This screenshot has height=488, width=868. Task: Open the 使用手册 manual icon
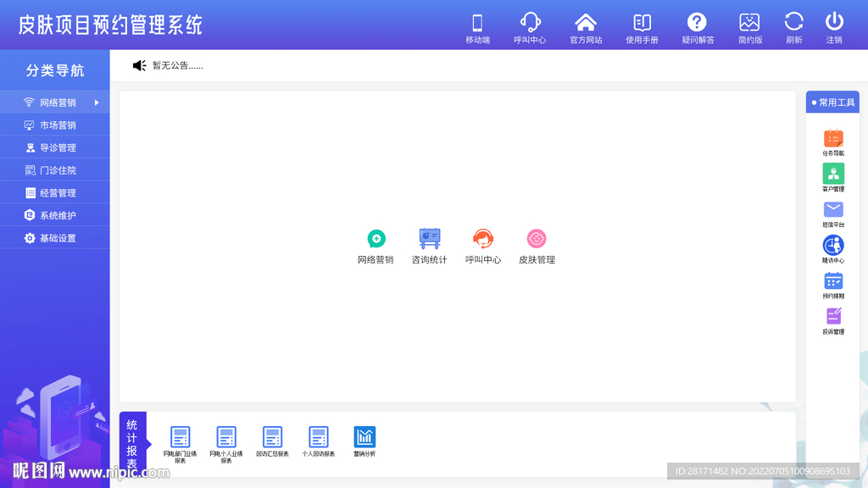(x=642, y=23)
